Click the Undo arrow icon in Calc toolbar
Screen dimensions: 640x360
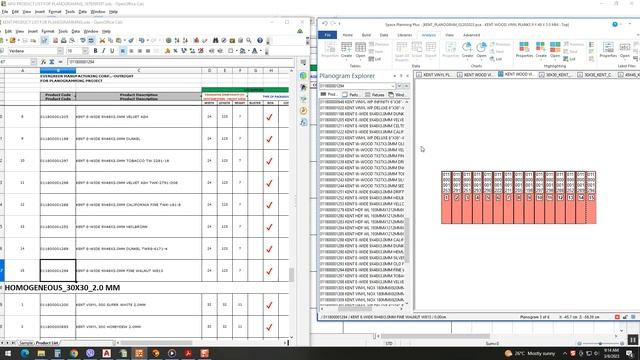click(142, 40)
